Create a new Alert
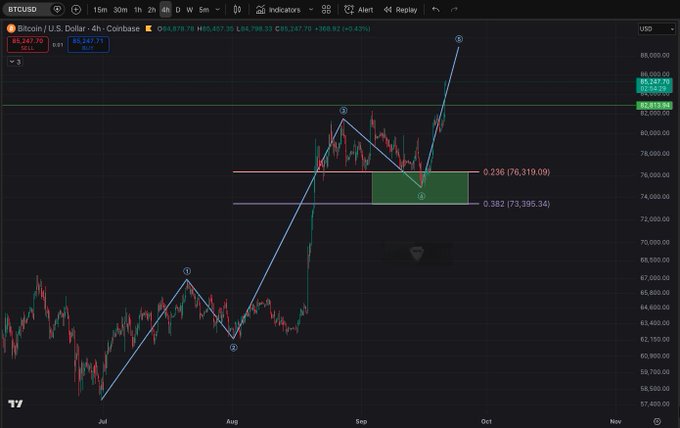Screen dimensions: 680x428 tap(359, 10)
